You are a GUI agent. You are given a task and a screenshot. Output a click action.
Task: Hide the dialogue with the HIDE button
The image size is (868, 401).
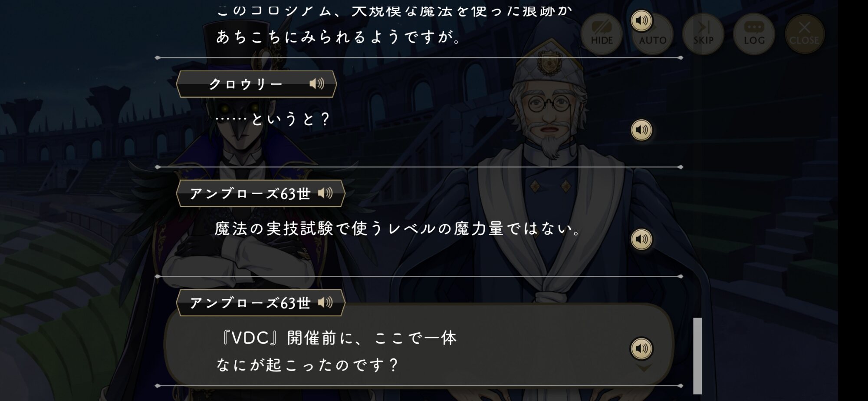coord(602,33)
